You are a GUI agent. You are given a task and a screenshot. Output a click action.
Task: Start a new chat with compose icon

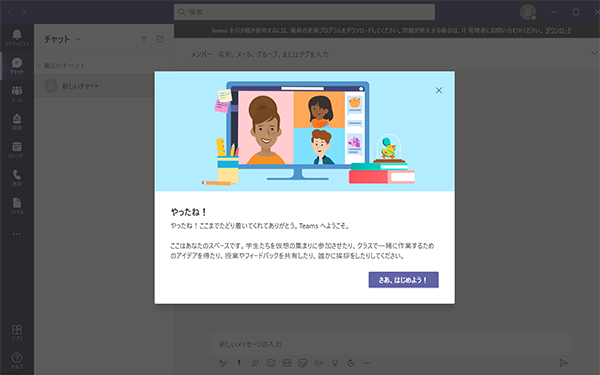(160, 39)
